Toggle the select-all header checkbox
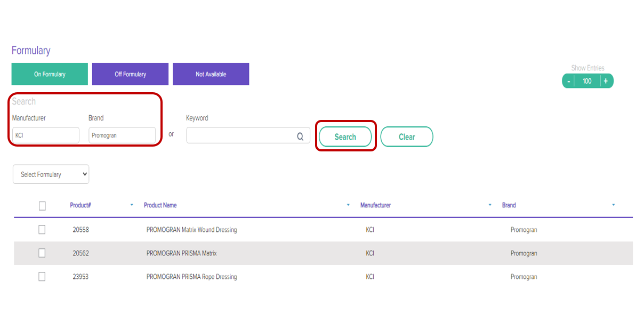Screen dimensions: 644x322 point(42,206)
